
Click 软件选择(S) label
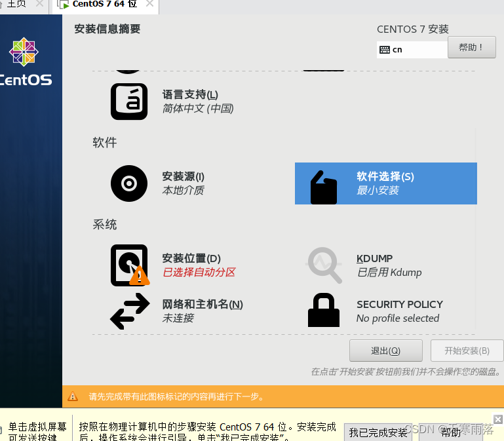pyautogui.click(x=385, y=176)
